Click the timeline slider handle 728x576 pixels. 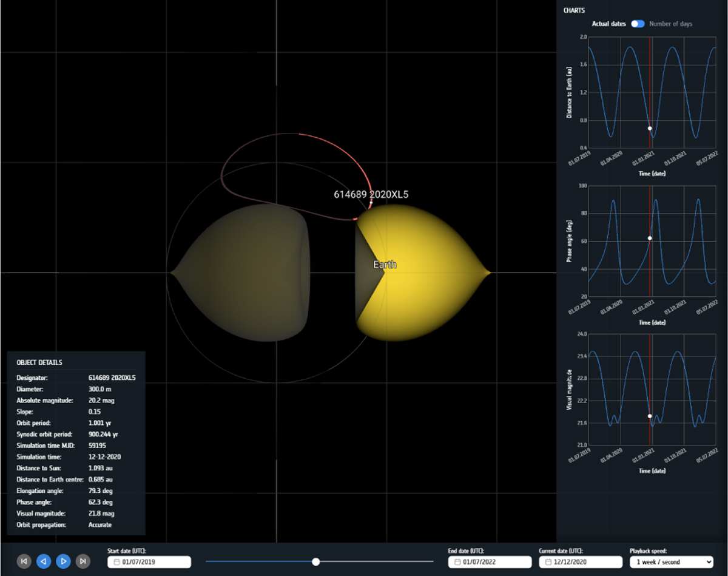coord(315,562)
